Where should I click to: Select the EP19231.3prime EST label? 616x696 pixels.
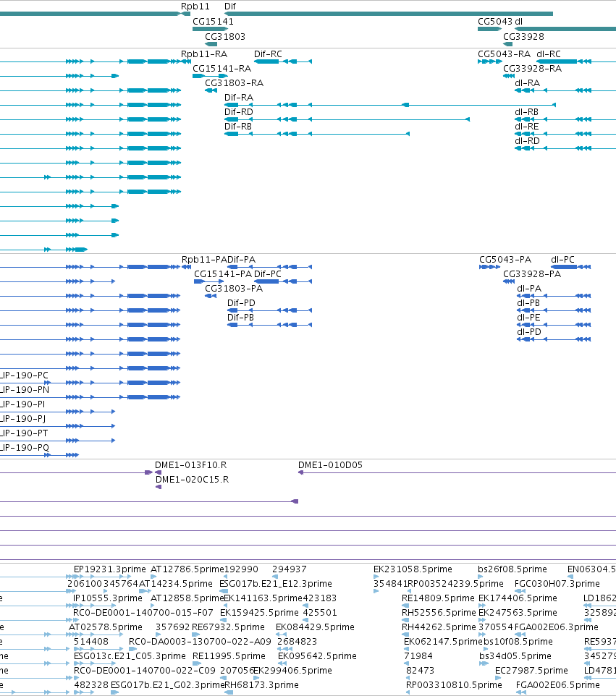click(110, 569)
